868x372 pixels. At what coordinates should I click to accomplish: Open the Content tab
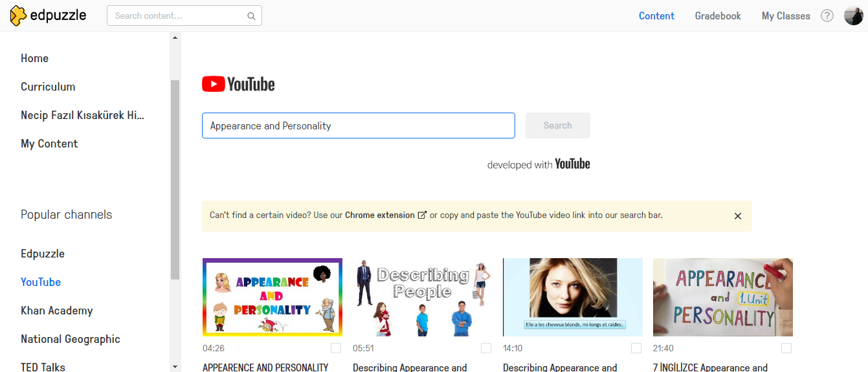click(656, 16)
